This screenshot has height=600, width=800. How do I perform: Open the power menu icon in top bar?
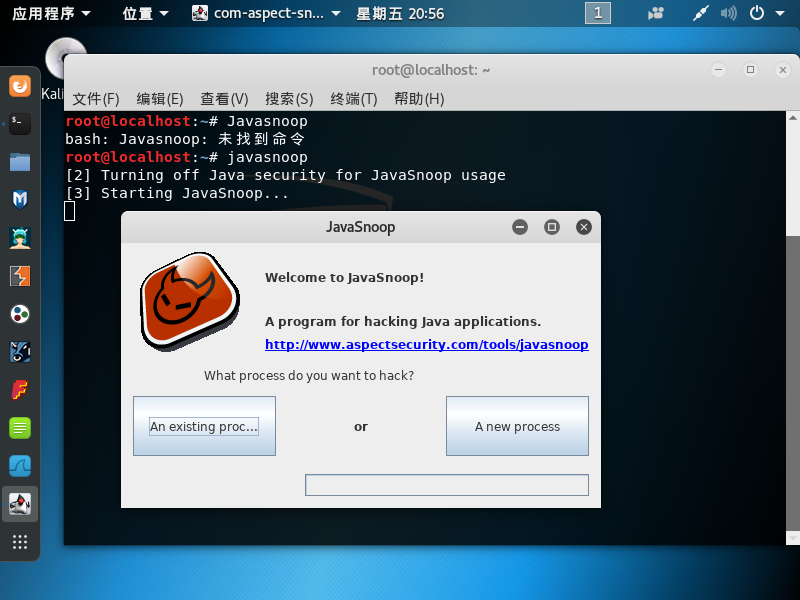point(757,13)
